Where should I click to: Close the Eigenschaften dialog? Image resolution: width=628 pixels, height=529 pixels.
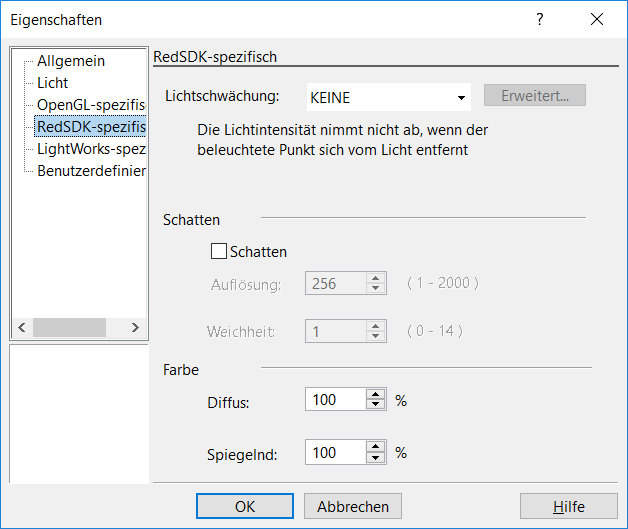(x=597, y=19)
